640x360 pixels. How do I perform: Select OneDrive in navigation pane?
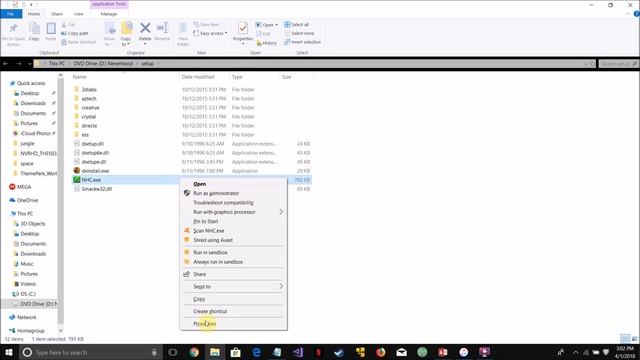27,200
